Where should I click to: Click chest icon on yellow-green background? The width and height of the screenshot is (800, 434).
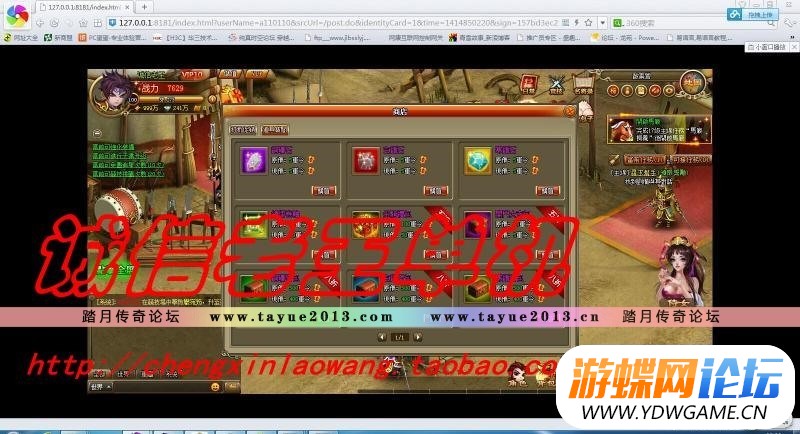point(478,289)
